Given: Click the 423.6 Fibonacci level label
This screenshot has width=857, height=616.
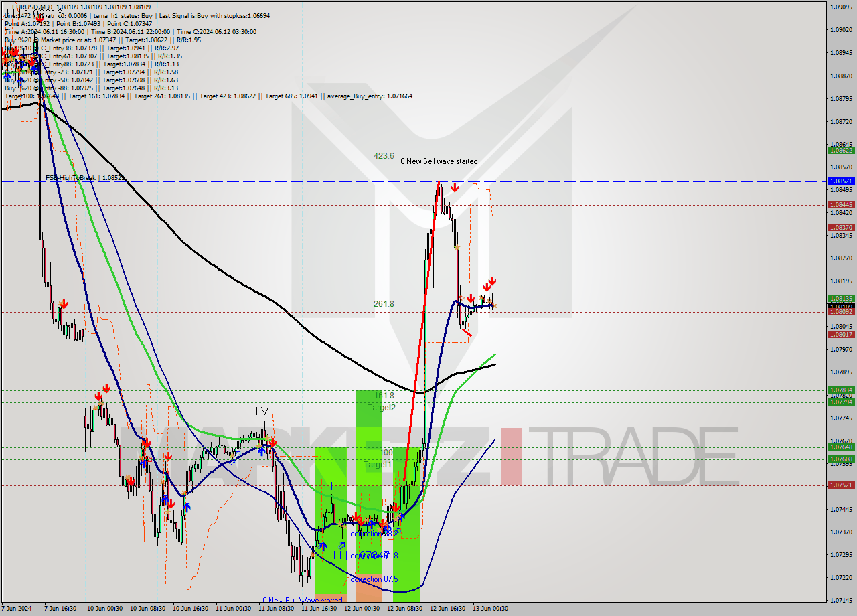Looking at the screenshot, I should pos(384,155).
